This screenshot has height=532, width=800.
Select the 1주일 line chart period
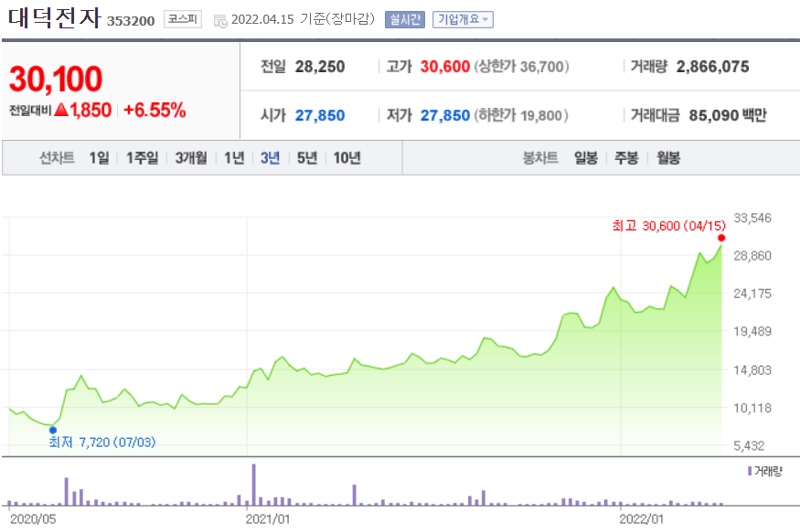pos(143,157)
